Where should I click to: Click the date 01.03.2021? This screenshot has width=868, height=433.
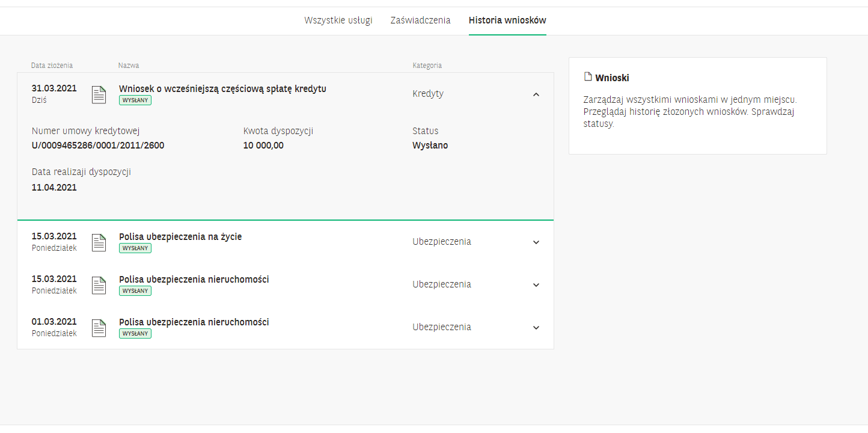[x=54, y=322]
